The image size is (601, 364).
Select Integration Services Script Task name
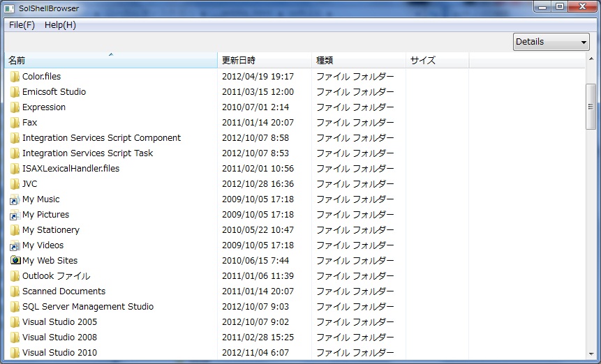pos(87,153)
